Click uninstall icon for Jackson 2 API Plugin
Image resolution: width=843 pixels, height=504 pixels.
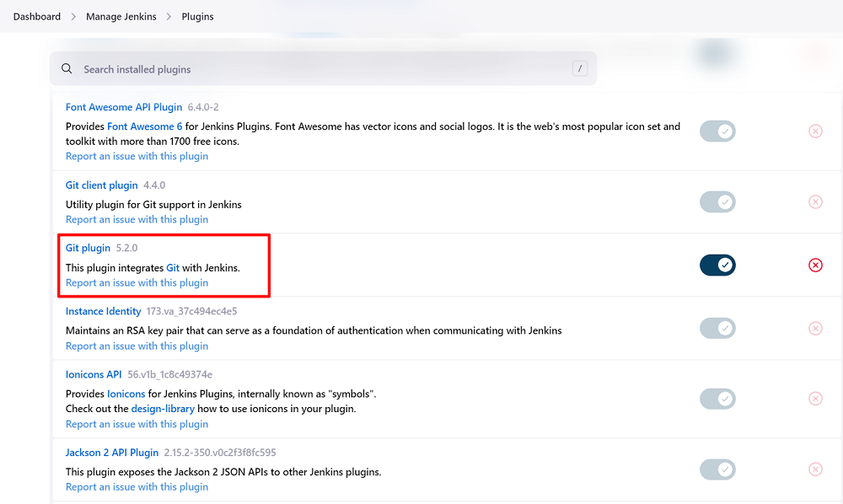815,469
